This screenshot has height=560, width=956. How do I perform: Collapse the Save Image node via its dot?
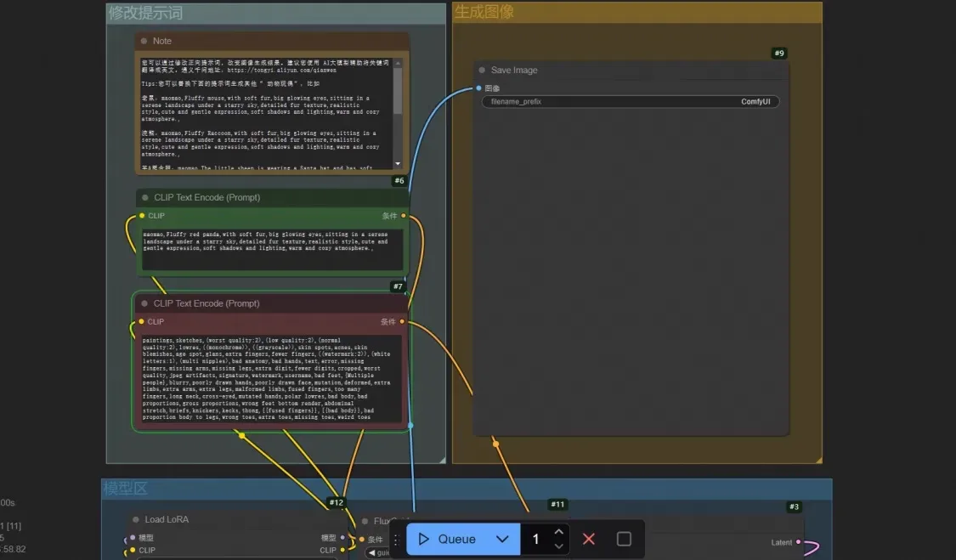483,71
